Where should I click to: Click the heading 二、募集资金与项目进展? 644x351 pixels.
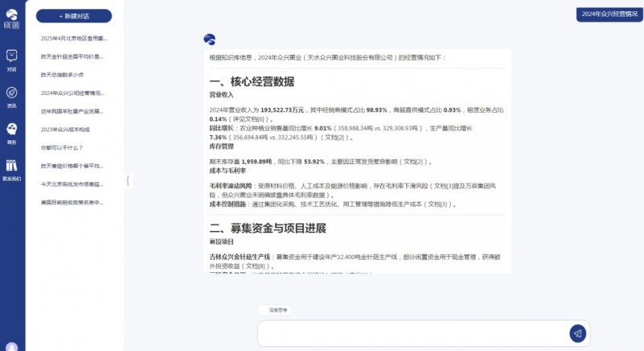[268, 229]
